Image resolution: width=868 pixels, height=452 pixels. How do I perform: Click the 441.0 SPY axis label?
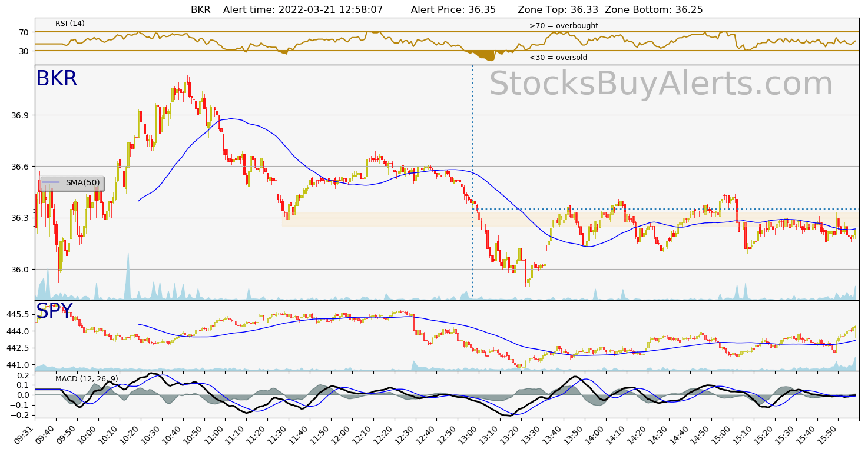18,365
